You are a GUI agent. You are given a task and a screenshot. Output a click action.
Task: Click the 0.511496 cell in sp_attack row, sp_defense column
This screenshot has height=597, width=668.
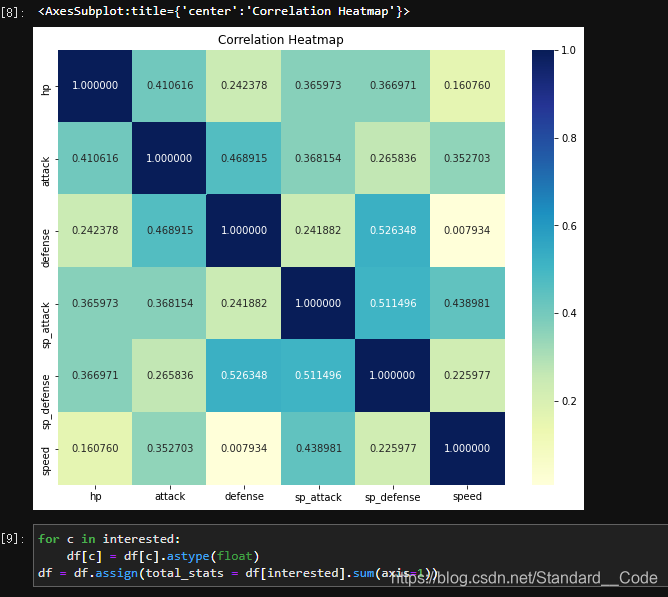[393, 303]
